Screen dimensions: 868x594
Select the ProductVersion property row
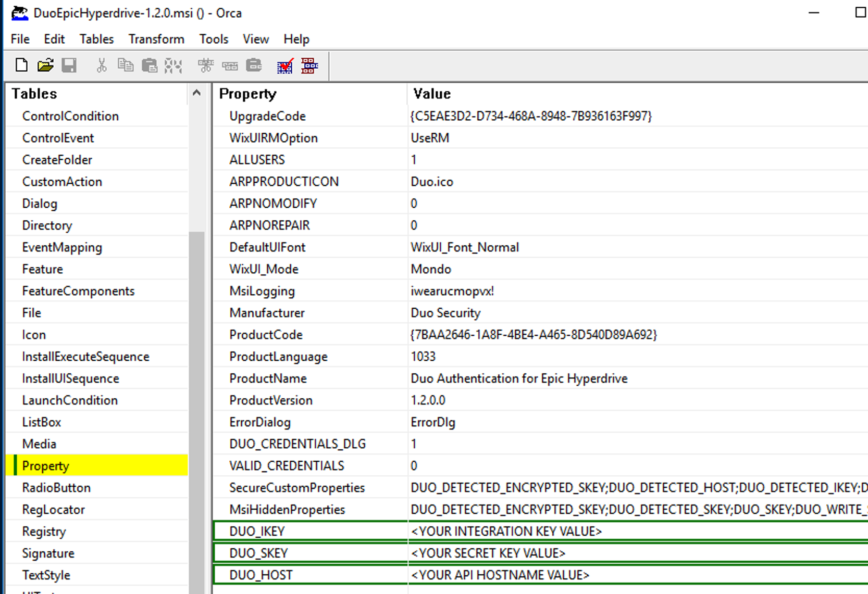click(x=271, y=400)
